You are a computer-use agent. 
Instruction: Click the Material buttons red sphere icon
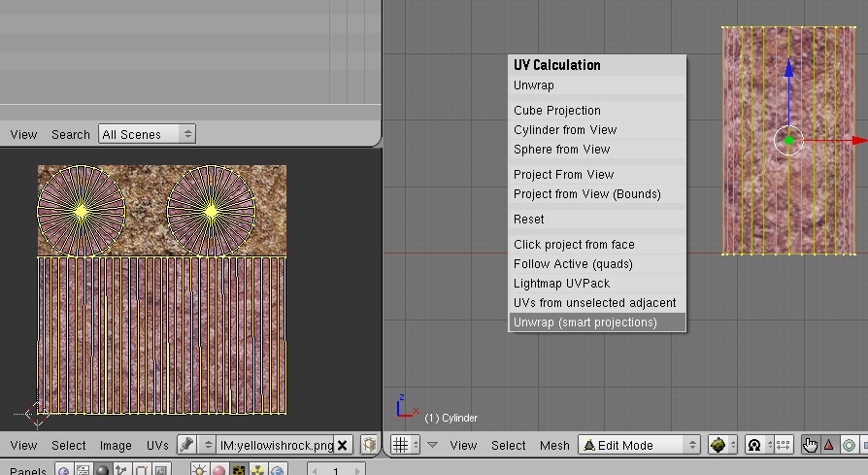218,470
